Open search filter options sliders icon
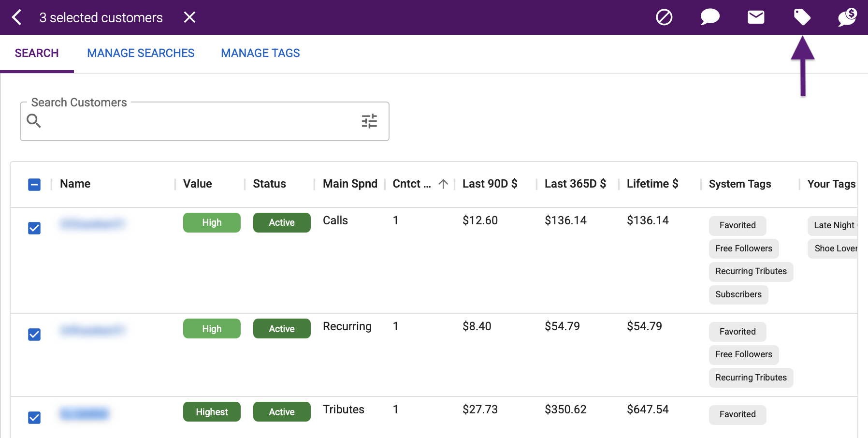 click(369, 121)
